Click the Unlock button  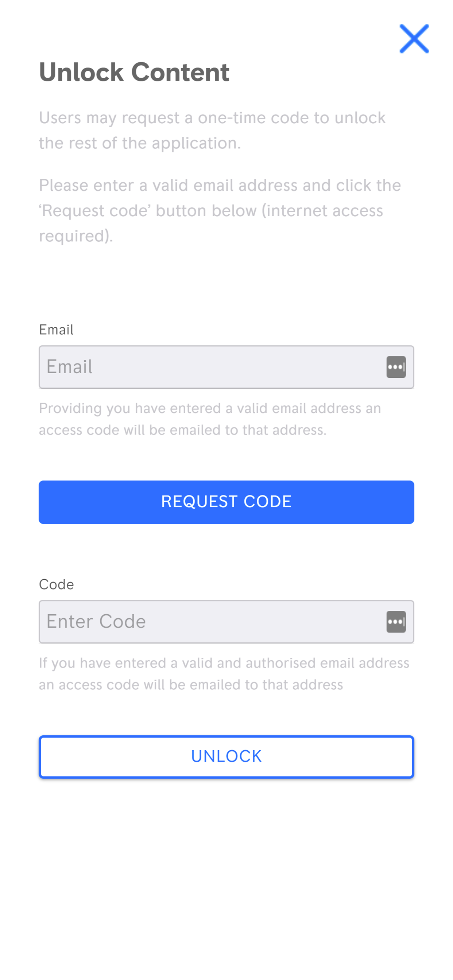pos(226,756)
